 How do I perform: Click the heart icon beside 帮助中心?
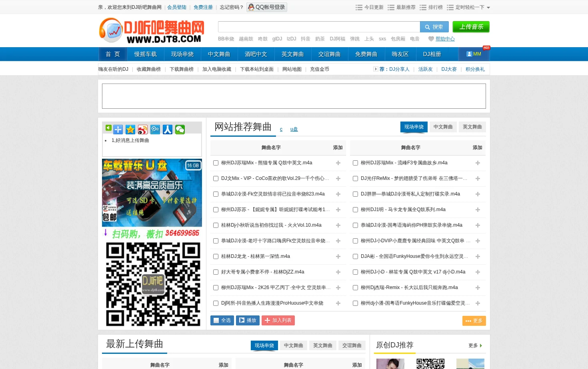click(x=431, y=39)
